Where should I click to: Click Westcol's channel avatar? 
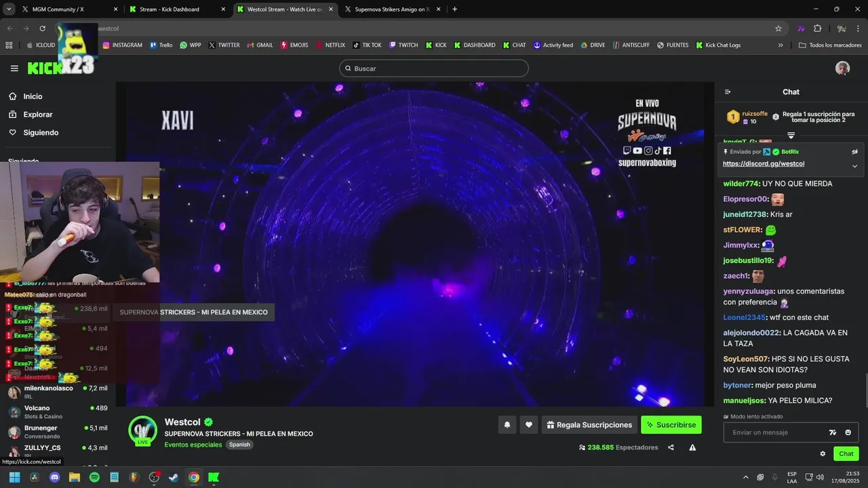(x=143, y=430)
